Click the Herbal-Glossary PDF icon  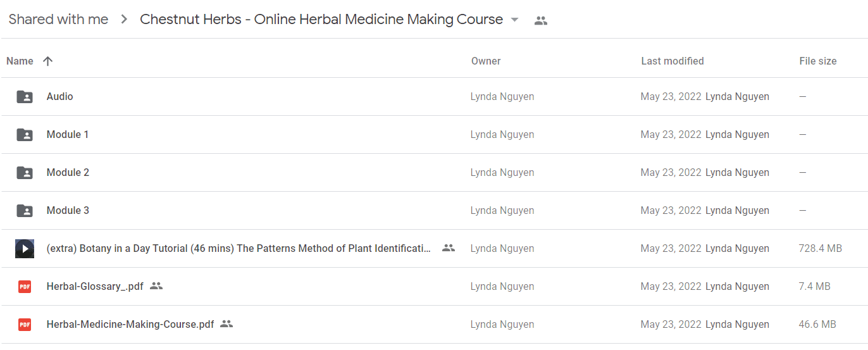(x=25, y=287)
